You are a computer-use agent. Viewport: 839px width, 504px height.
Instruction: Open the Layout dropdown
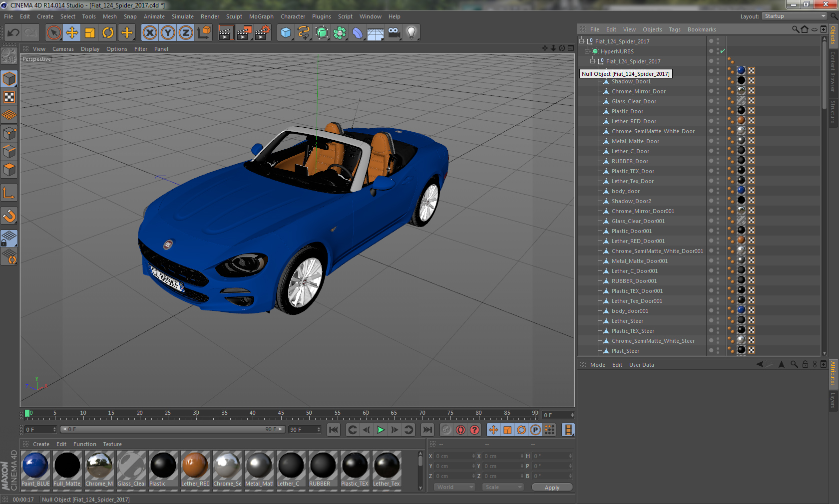[x=794, y=16]
